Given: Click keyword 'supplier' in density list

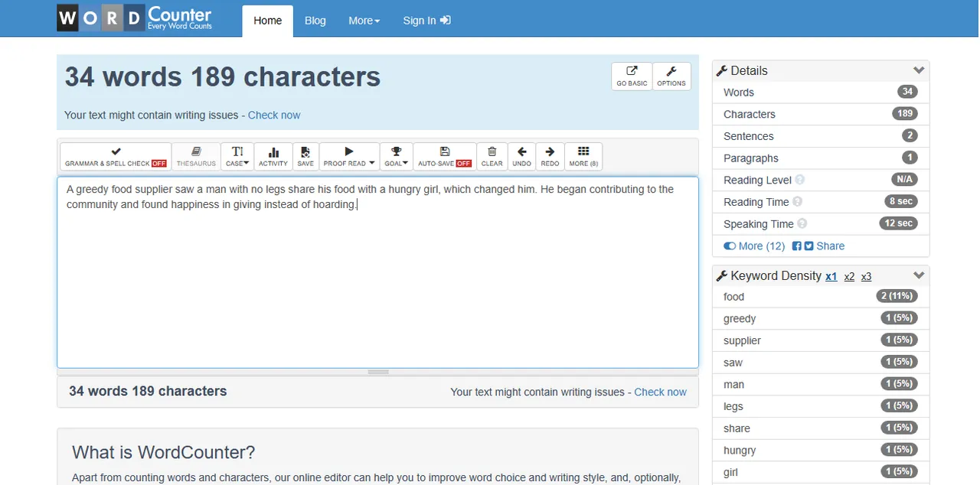Looking at the screenshot, I should click(x=821, y=340).
